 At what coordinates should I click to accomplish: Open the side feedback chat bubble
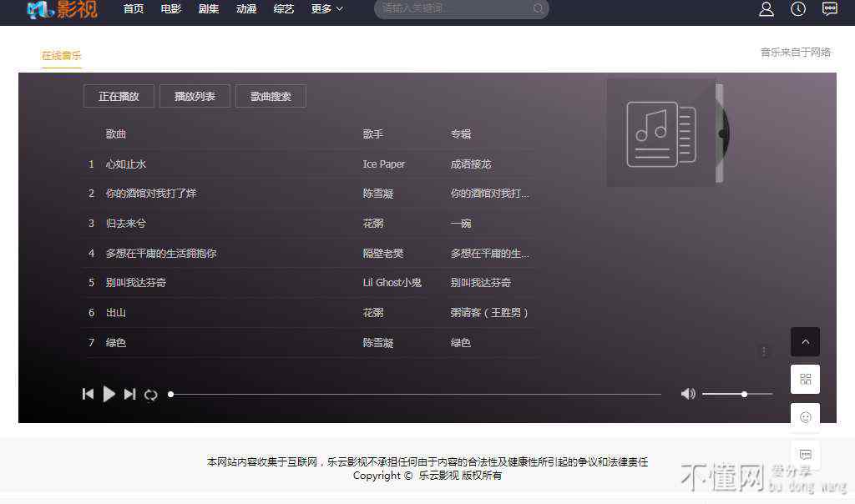[x=805, y=455]
